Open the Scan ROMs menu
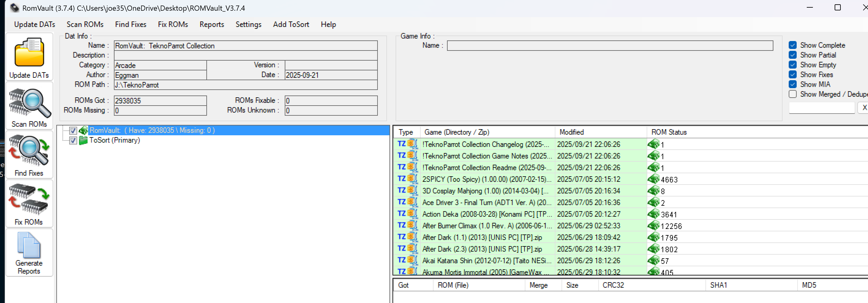The width and height of the screenshot is (868, 303). 85,24
